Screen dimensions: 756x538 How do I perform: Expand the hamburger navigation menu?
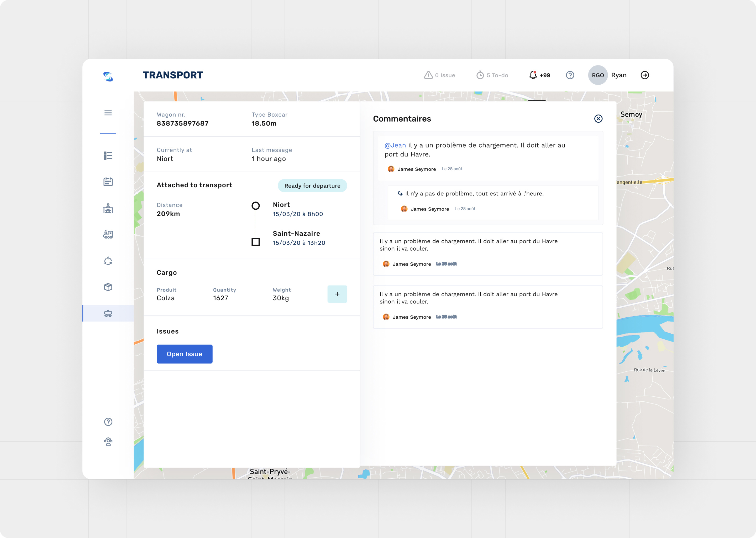(x=108, y=113)
